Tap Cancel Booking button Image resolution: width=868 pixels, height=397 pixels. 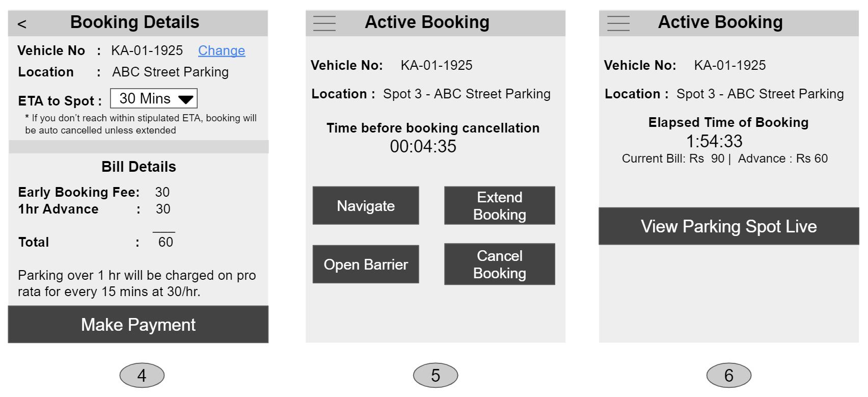(500, 264)
